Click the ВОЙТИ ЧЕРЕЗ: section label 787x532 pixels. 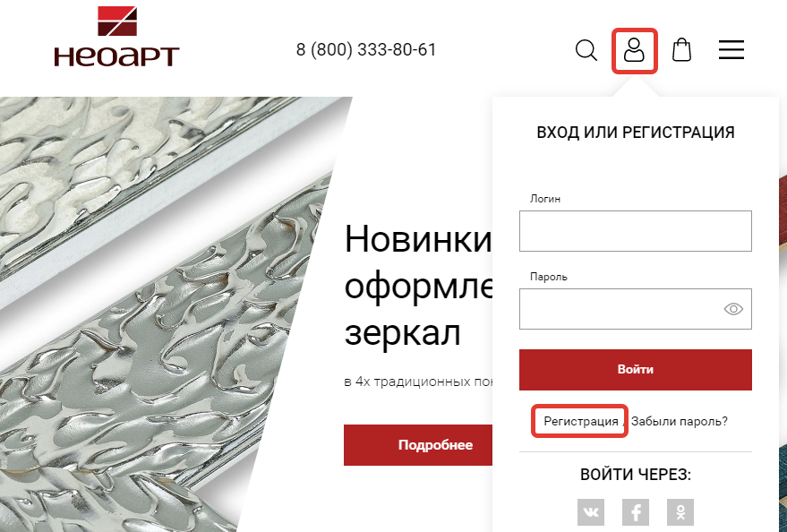click(636, 475)
